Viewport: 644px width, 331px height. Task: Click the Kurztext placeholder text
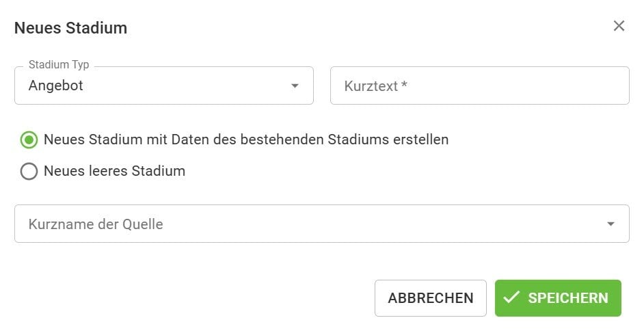pyautogui.click(x=376, y=86)
